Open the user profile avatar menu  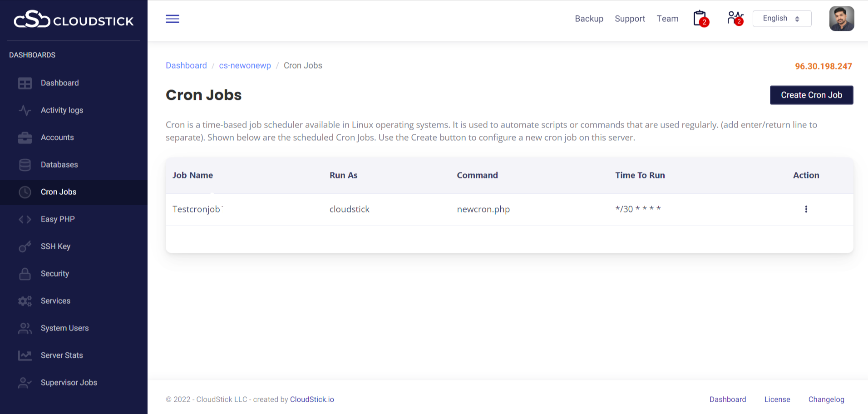841,19
